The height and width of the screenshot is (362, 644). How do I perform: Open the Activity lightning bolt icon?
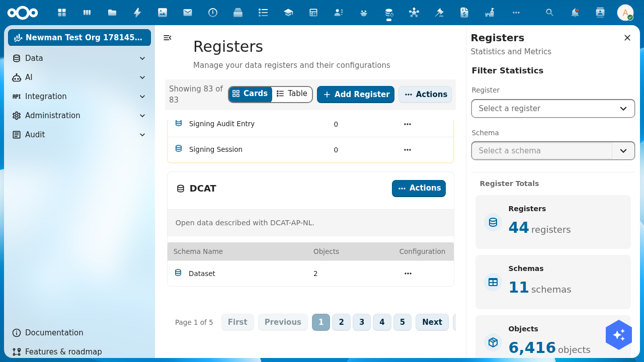point(137,13)
